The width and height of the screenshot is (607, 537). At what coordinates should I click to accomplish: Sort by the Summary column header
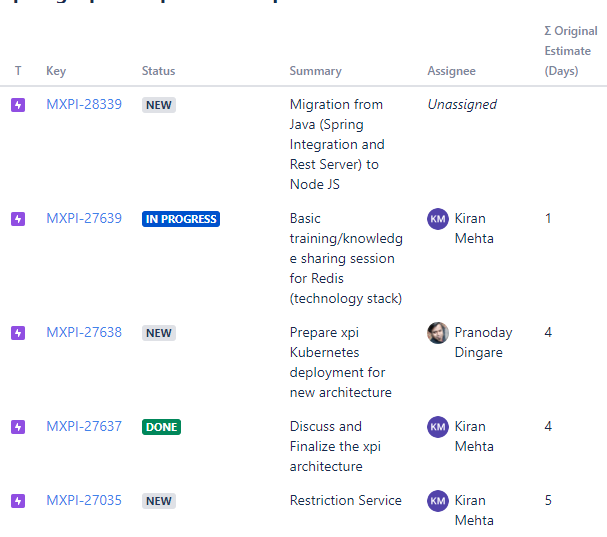pyautogui.click(x=315, y=71)
